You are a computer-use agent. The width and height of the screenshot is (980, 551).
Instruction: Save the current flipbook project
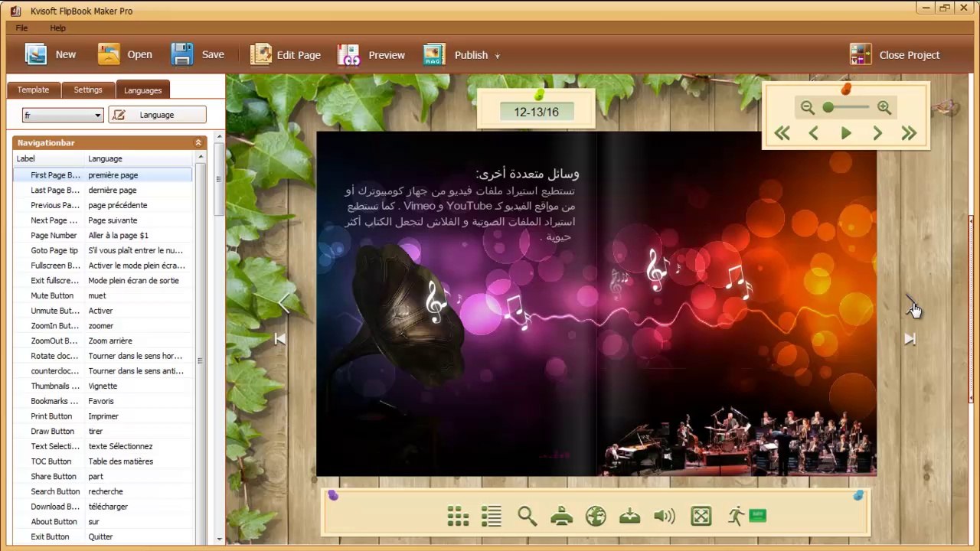tap(198, 54)
